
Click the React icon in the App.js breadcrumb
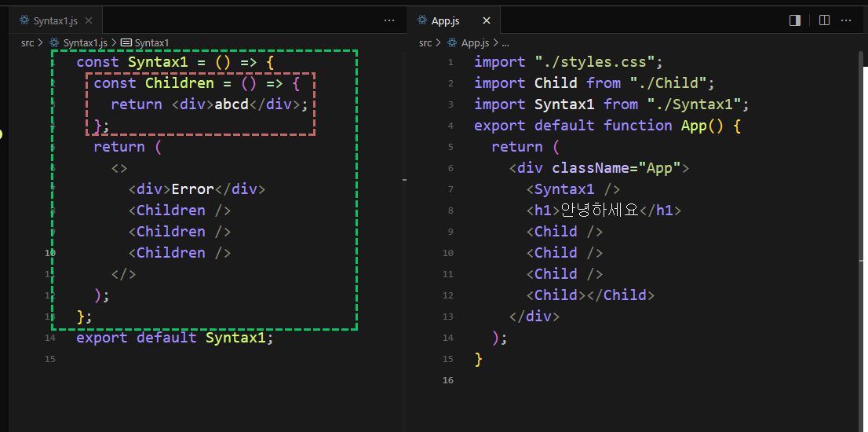tap(450, 42)
